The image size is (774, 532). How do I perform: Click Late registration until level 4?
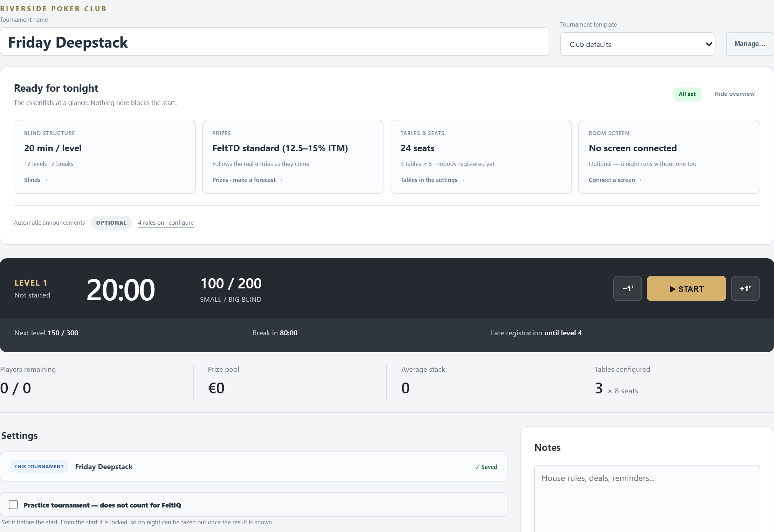[x=536, y=333]
